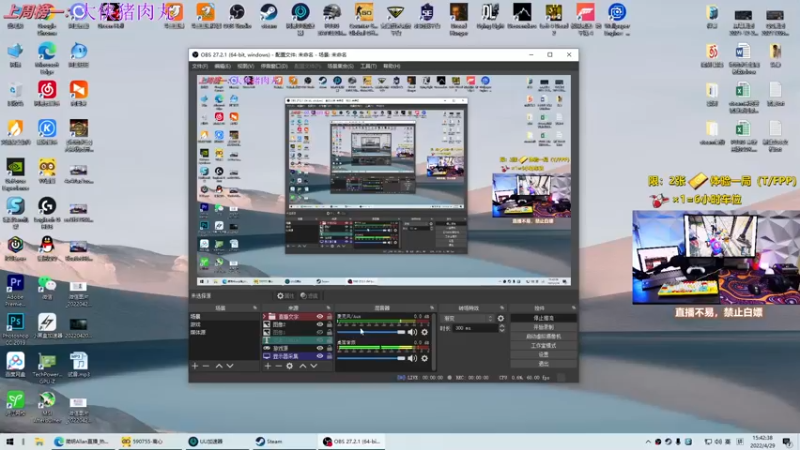
Task: Open 工具(T) menu in OBS
Action: pos(368,66)
